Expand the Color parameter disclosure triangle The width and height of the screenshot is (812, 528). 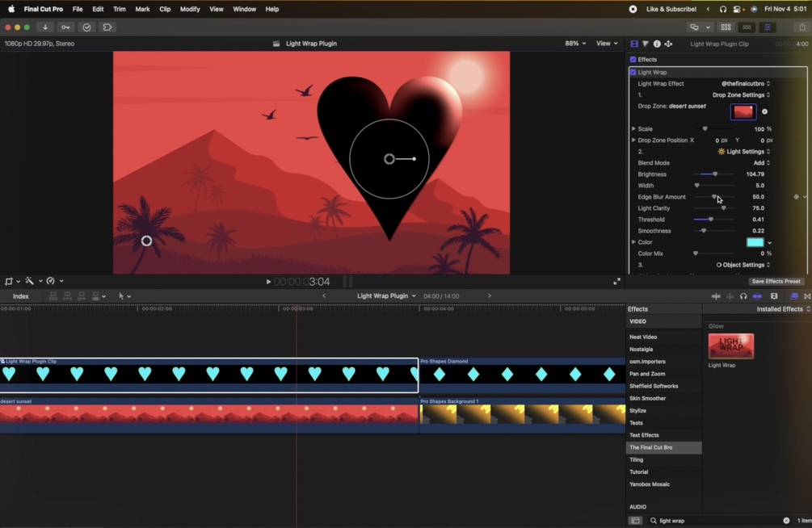633,242
